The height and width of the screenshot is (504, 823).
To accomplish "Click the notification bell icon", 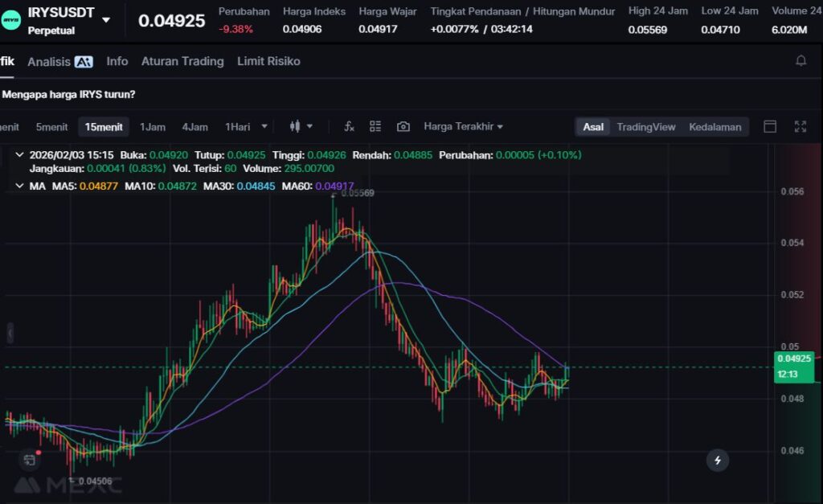I will 800,61.
